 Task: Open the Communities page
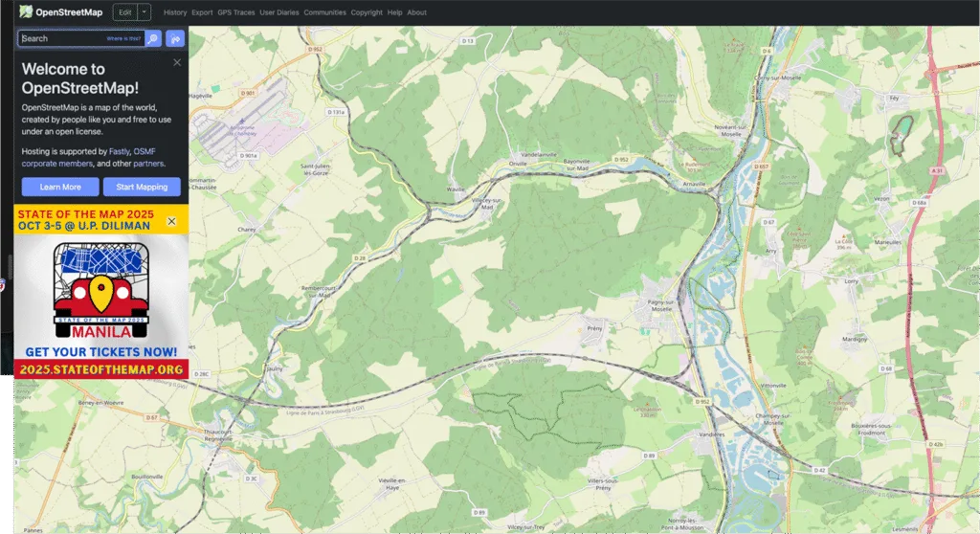pyautogui.click(x=324, y=12)
